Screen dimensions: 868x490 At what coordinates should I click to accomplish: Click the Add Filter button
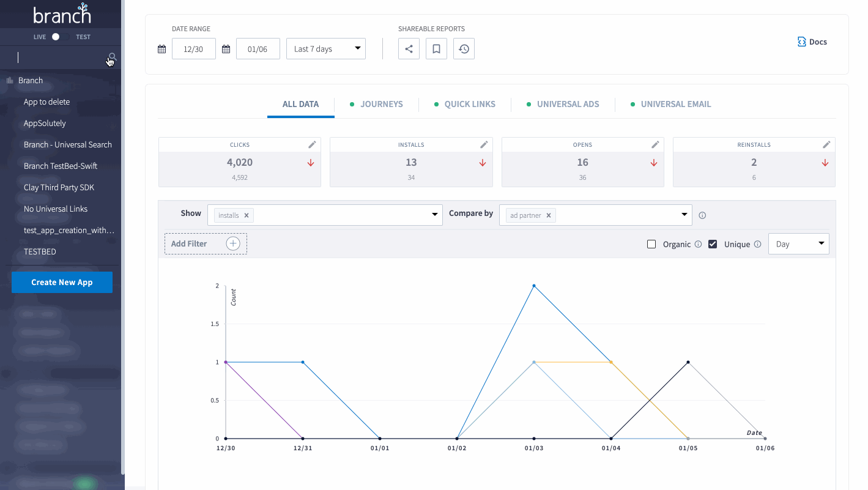[x=206, y=243]
